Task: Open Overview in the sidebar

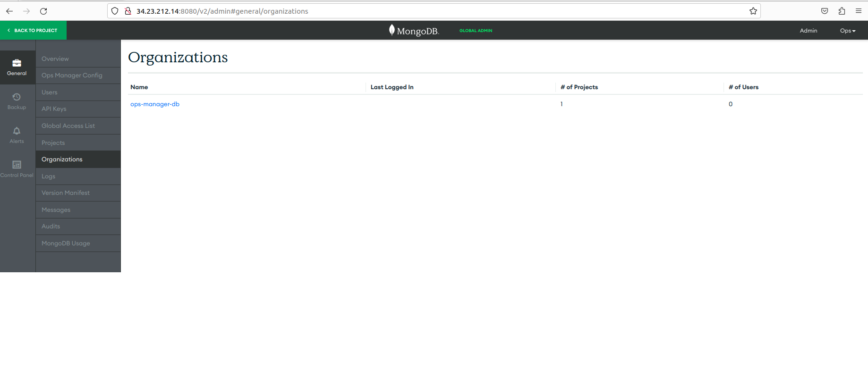Action: click(78, 59)
